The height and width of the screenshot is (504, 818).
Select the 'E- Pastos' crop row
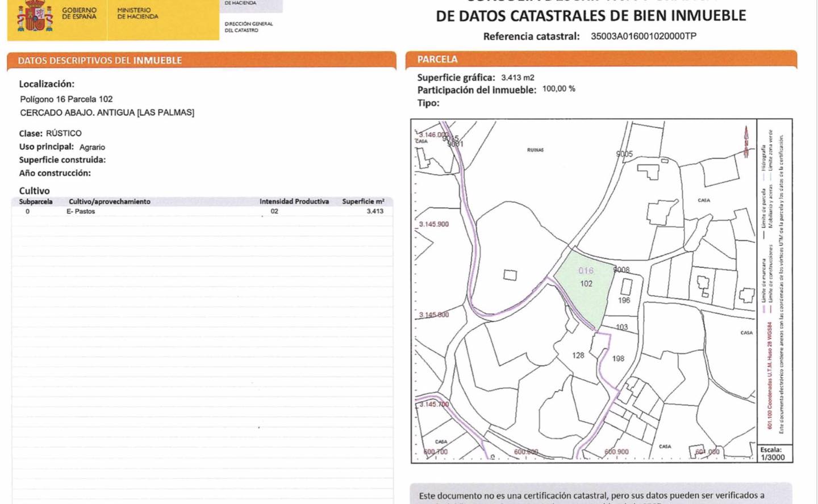click(81, 211)
